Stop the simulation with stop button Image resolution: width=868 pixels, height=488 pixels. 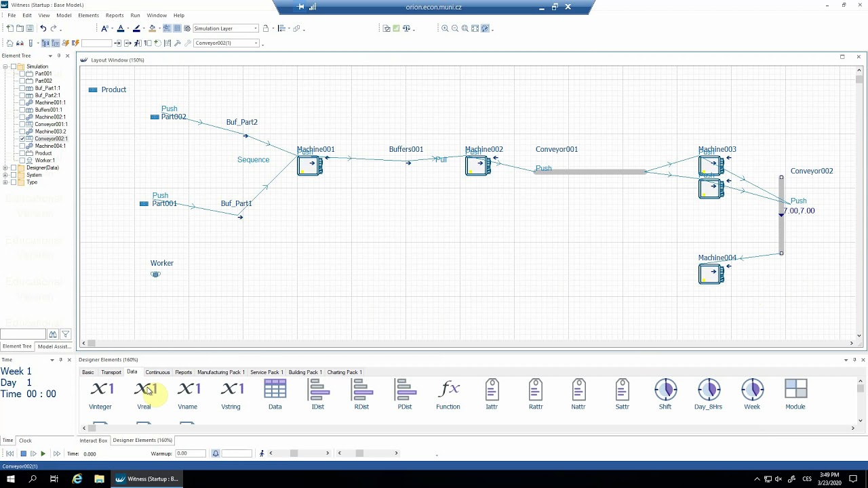22,453
